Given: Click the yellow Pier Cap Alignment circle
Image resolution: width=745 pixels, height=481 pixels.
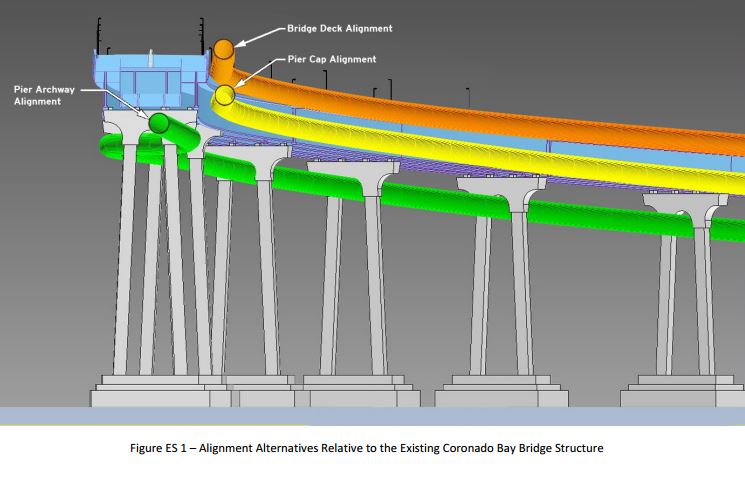Looking at the screenshot, I should (x=224, y=95).
